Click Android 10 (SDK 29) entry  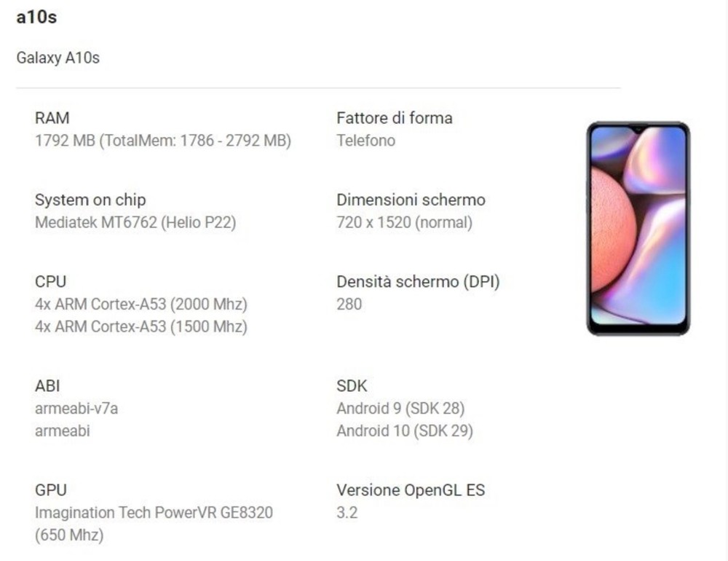click(405, 431)
